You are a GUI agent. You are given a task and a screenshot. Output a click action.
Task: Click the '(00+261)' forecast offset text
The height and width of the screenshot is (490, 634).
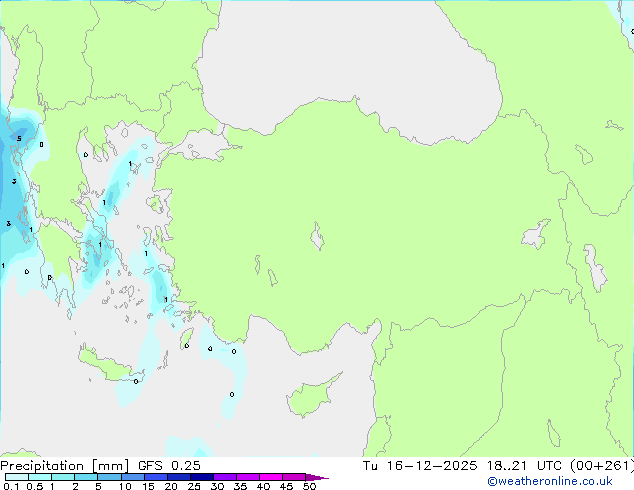point(602,466)
